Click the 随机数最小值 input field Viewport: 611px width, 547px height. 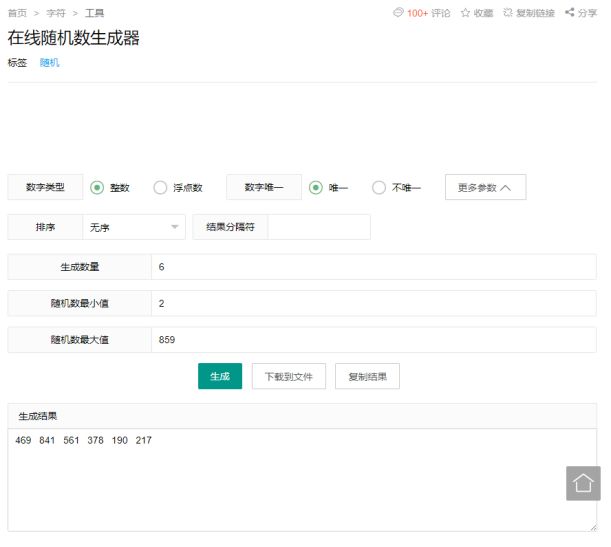(374, 303)
